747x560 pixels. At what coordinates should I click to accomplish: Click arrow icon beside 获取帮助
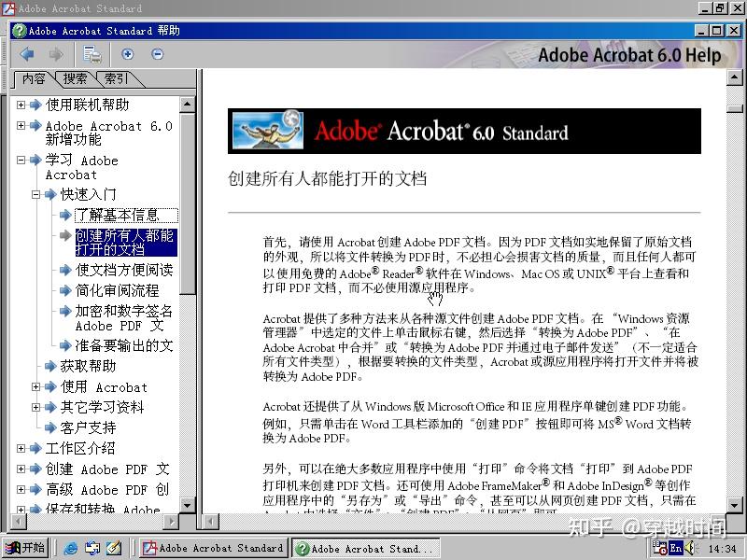pyautogui.click(x=50, y=366)
